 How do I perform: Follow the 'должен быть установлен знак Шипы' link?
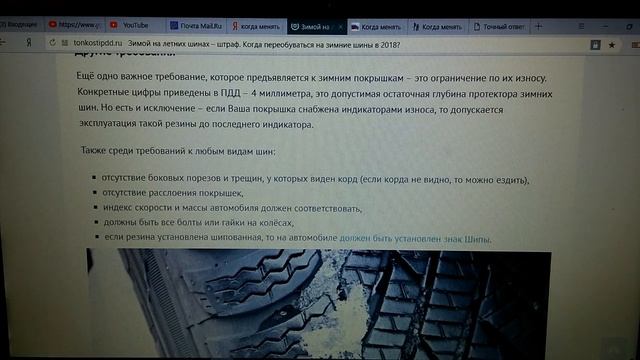pos(415,239)
